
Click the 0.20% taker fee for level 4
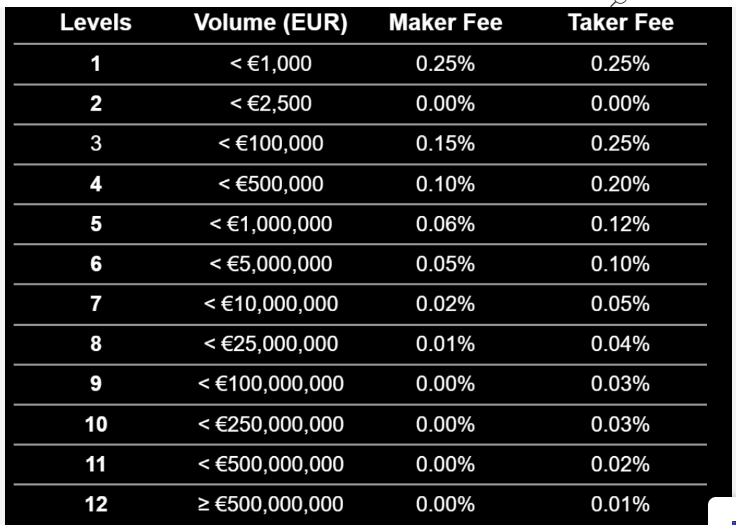[x=621, y=184]
